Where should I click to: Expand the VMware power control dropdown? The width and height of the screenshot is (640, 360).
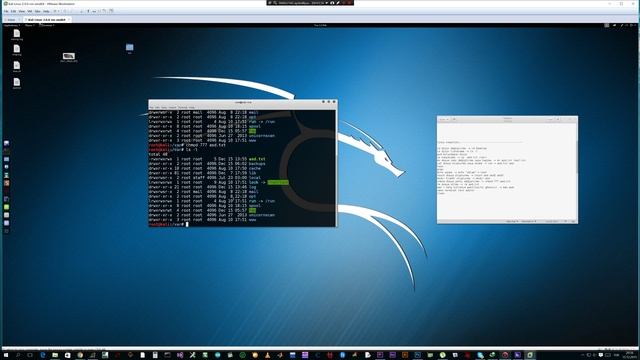point(58,11)
